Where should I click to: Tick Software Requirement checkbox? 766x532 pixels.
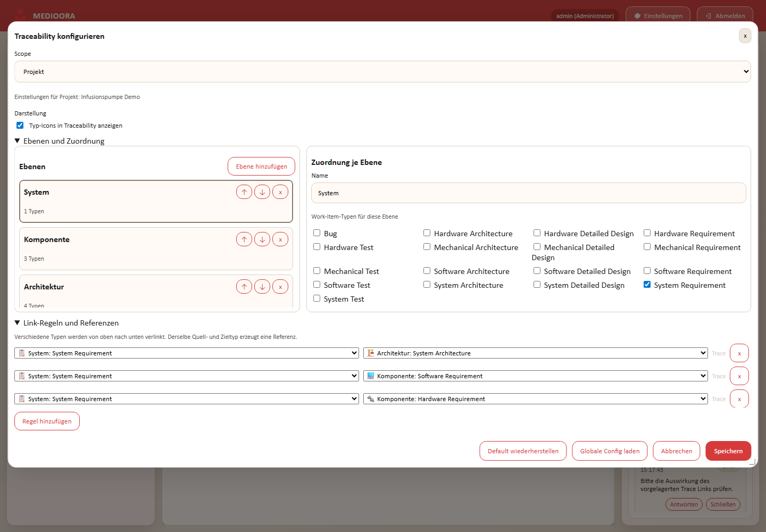[x=647, y=271]
